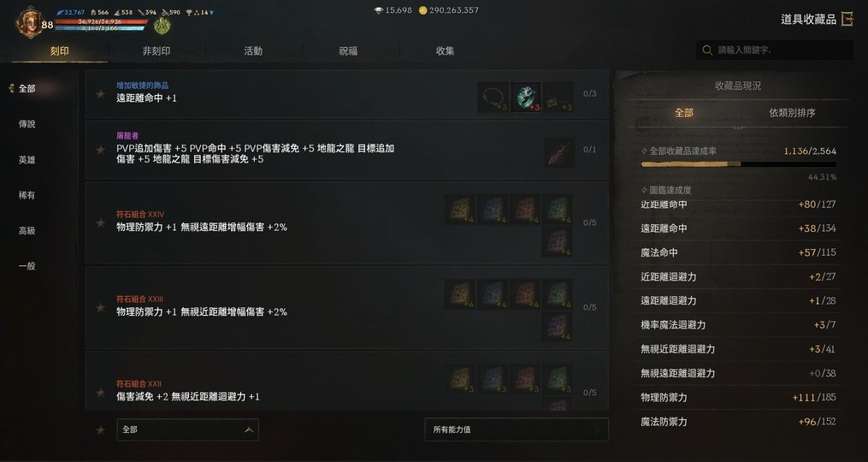Click the green guild emblem icon
This screenshot has height=462, width=868.
[x=162, y=26]
